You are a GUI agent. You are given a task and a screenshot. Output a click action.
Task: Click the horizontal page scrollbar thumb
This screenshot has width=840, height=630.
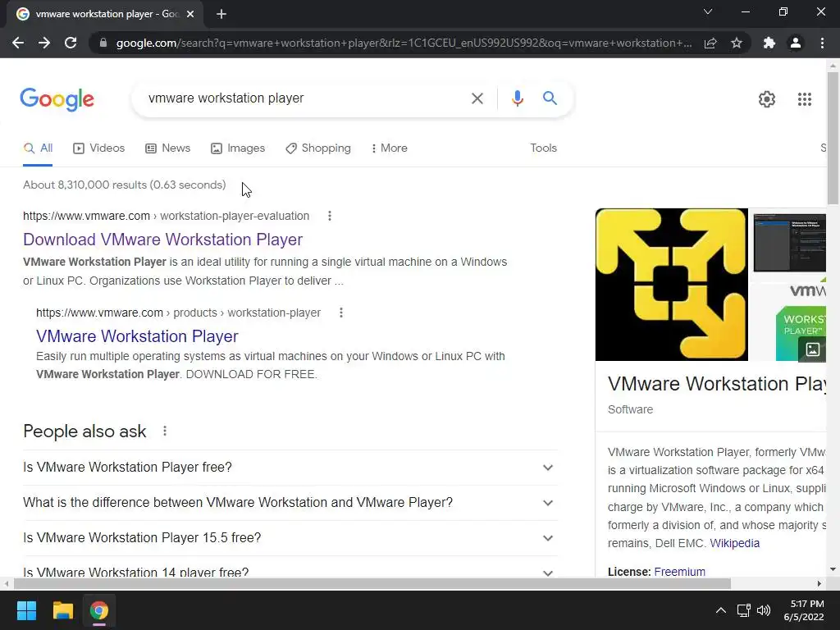pyautogui.click(x=372, y=583)
